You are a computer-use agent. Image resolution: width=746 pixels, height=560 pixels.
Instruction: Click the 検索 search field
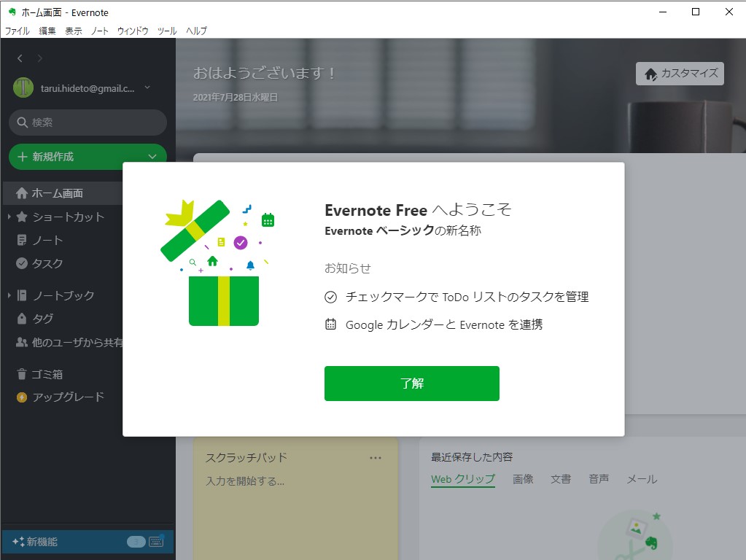87,122
